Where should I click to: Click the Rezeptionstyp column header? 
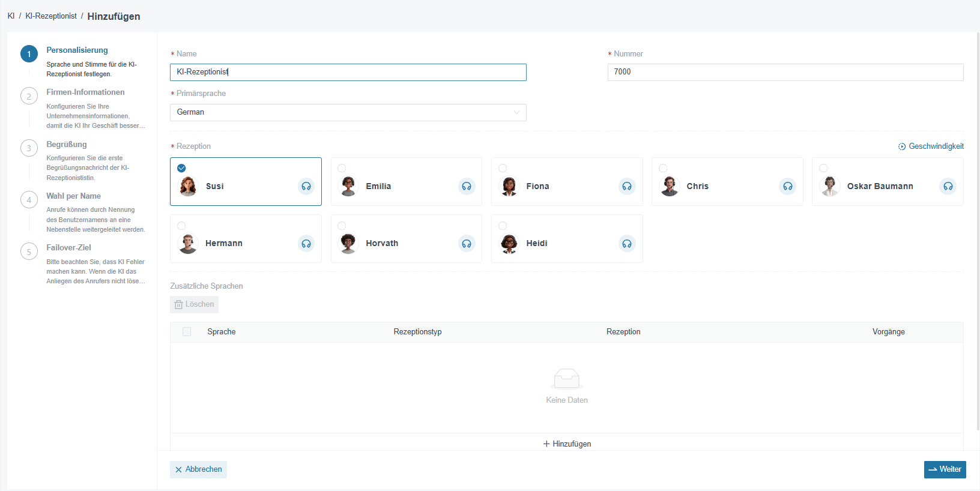coord(417,332)
